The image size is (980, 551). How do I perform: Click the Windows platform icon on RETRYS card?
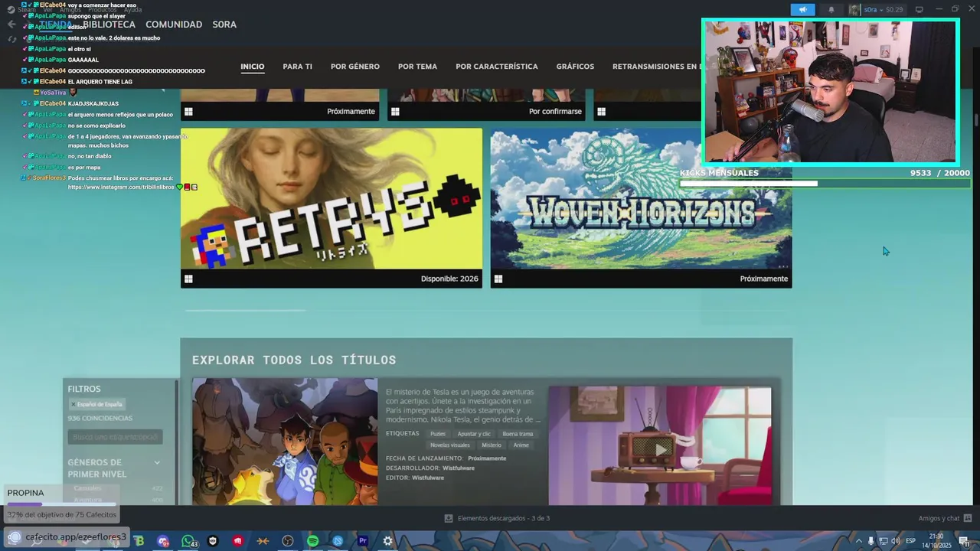coord(188,279)
